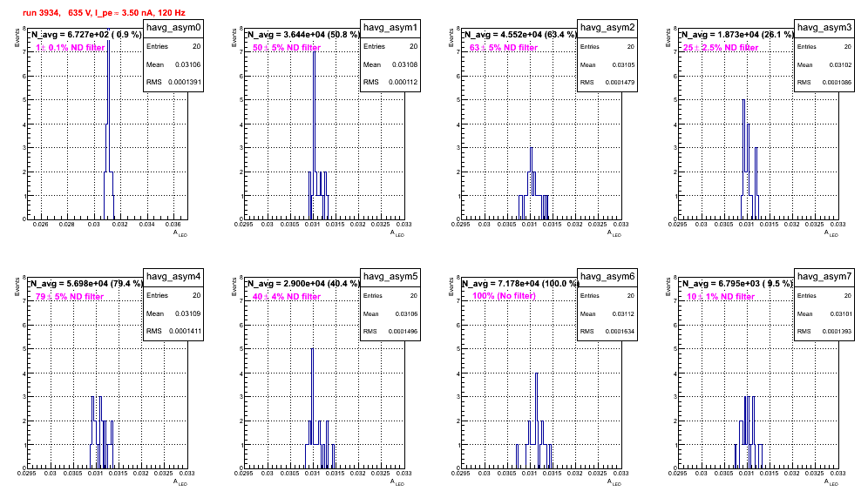Image resolution: width=868 pixels, height=498 pixels.
Task: Click the N_avg = 5.698e+04 label
Action: coord(85,284)
